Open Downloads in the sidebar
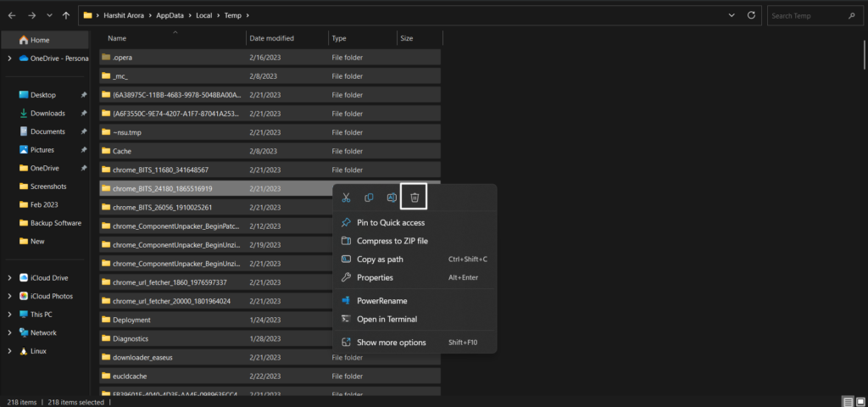 click(x=47, y=114)
